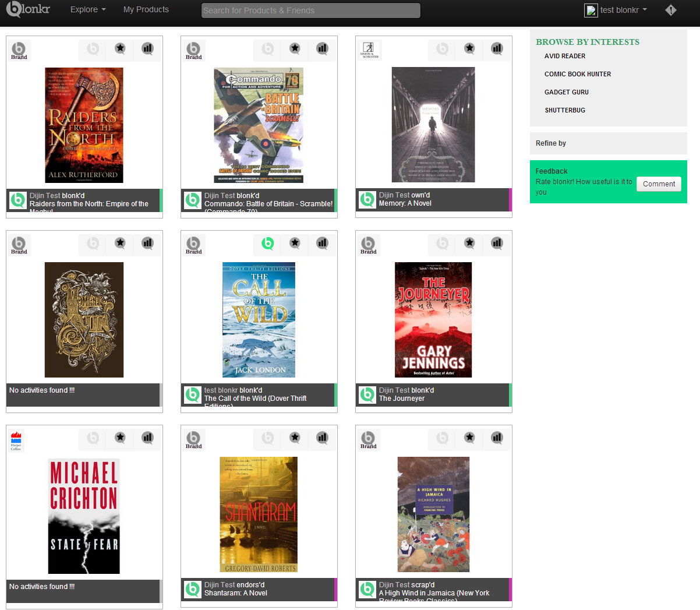Star A High Wind in Jamaica book
The width and height of the screenshot is (700, 610).
coord(469,438)
